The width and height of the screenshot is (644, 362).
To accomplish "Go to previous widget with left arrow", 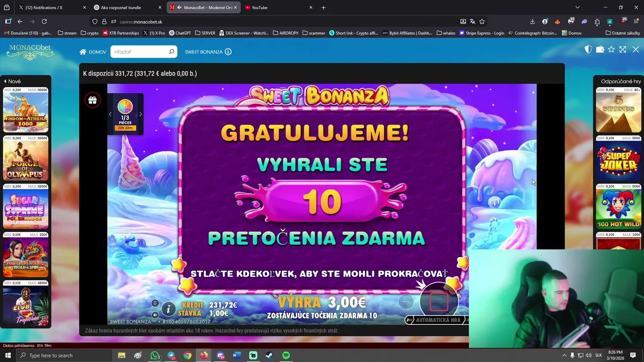I will coord(110,114).
